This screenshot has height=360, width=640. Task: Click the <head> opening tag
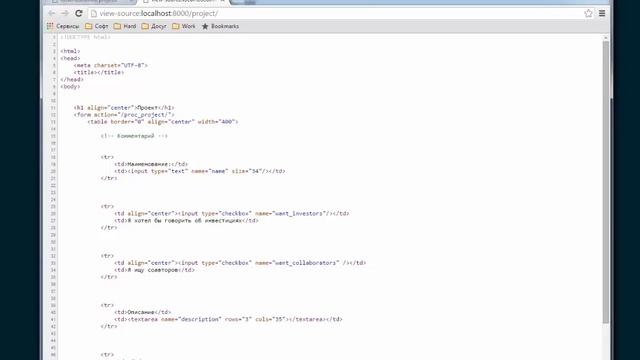[70, 58]
